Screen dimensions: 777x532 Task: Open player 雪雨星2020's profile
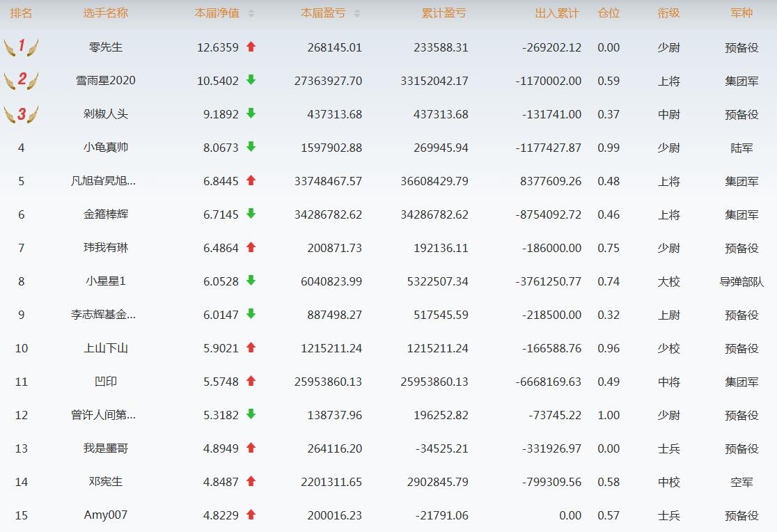(106, 81)
